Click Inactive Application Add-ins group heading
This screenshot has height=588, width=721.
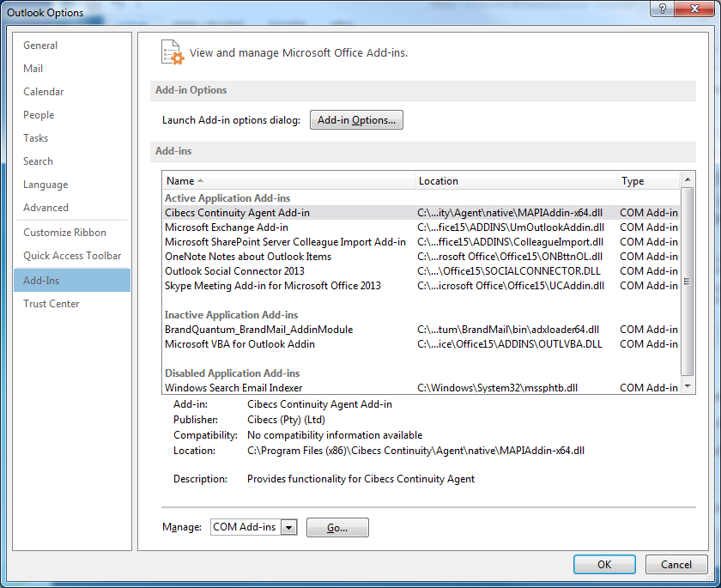click(x=231, y=315)
